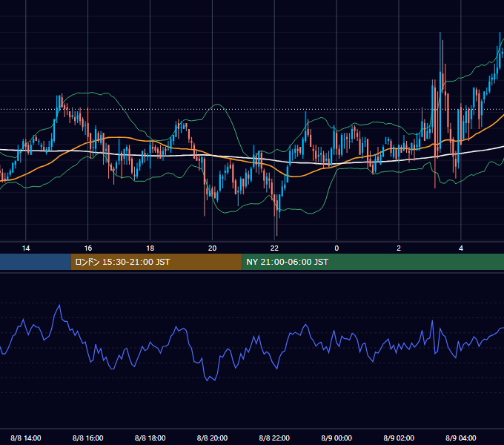Click the 8/8 16:00 time label
Image resolution: width=504 pixels, height=445 pixels.
coord(87,438)
